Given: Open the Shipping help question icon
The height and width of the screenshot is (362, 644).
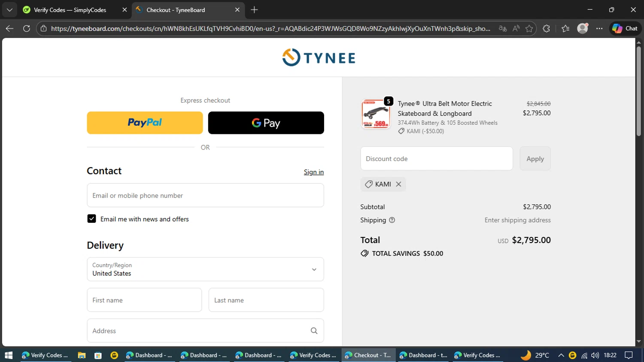Looking at the screenshot, I should click(x=392, y=220).
